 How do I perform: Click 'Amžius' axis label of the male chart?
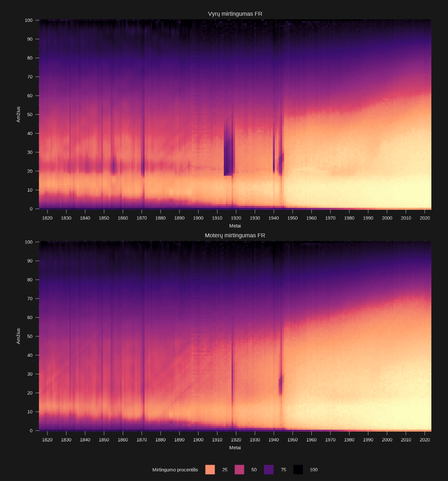click(18, 114)
